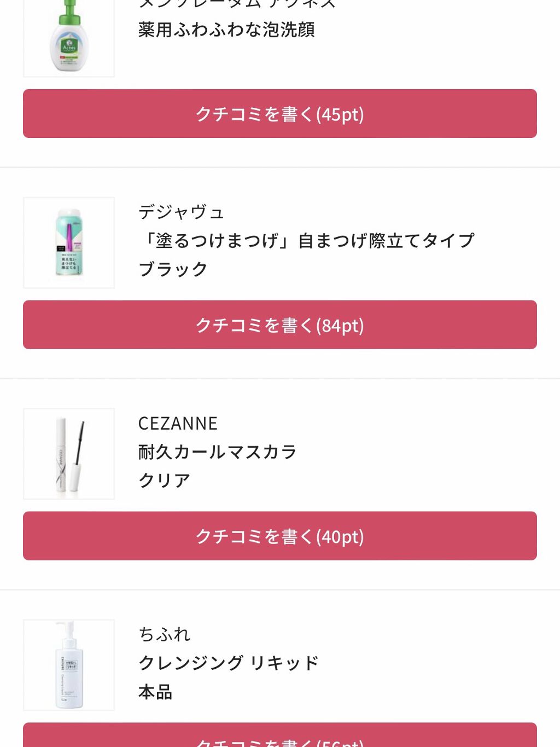Image resolution: width=560 pixels, height=747 pixels.
Task: Select the ちふれ cleansing liquid bottle image
Action: [x=69, y=664]
